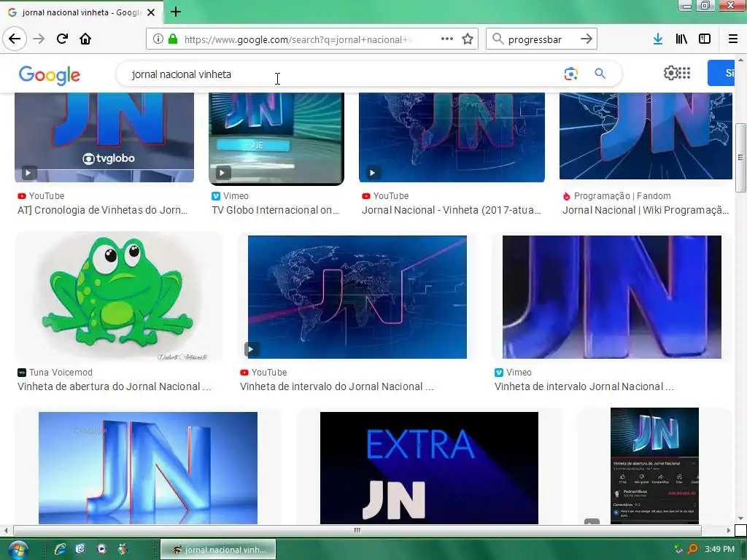Select the jornal nacional vinheta Google tab
This screenshot has height=560, width=747.
82,12
